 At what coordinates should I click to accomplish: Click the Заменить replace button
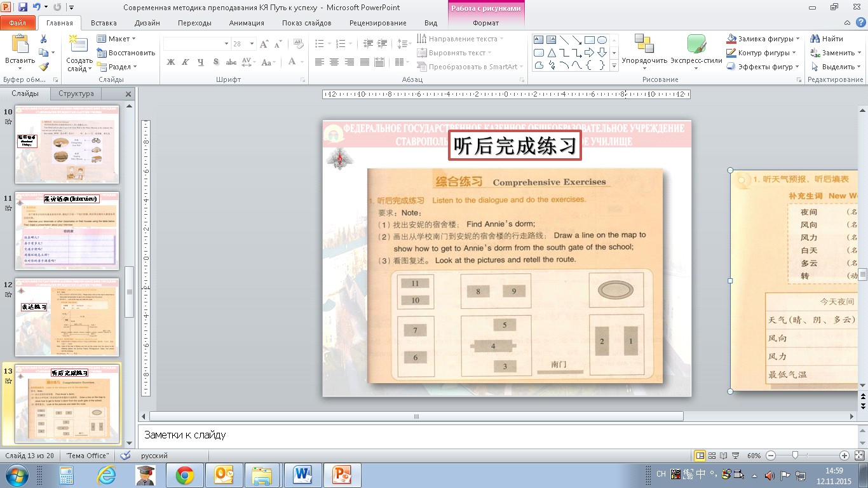[833, 53]
